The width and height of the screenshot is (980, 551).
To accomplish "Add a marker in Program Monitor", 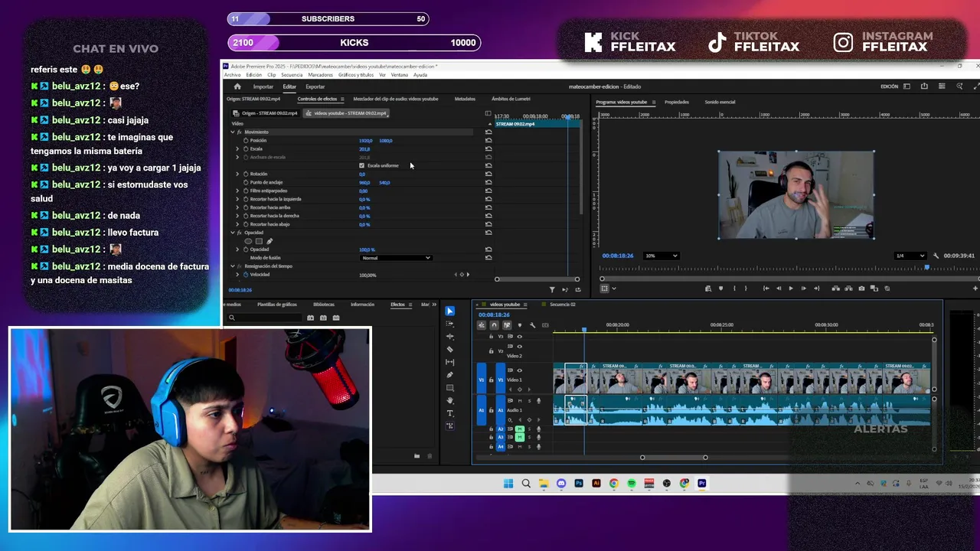I will click(720, 289).
